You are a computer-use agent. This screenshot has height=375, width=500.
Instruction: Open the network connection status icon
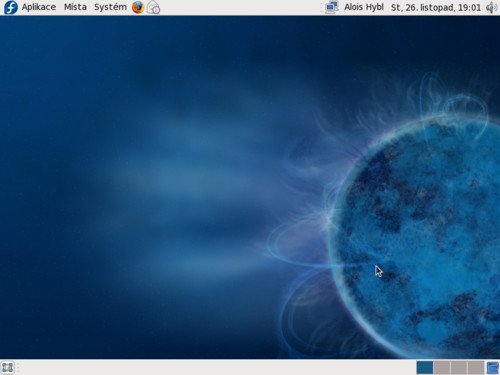[x=332, y=7]
